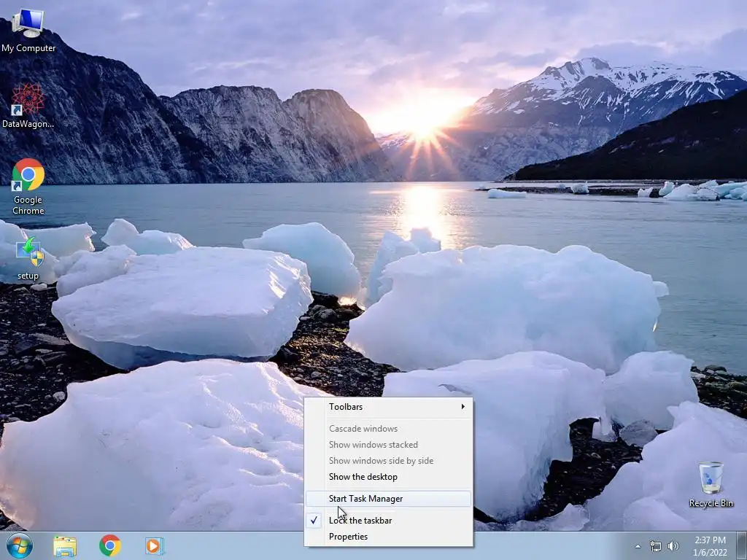Launch Chrome from the taskbar
The width and height of the screenshot is (747, 560).
coord(110,545)
